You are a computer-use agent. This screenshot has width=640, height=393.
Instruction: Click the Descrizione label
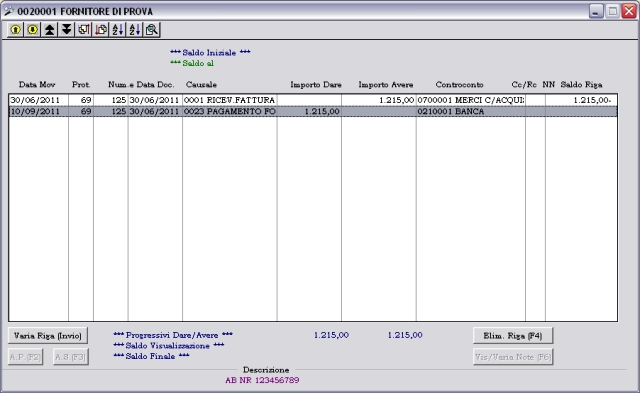[x=266, y=370]
